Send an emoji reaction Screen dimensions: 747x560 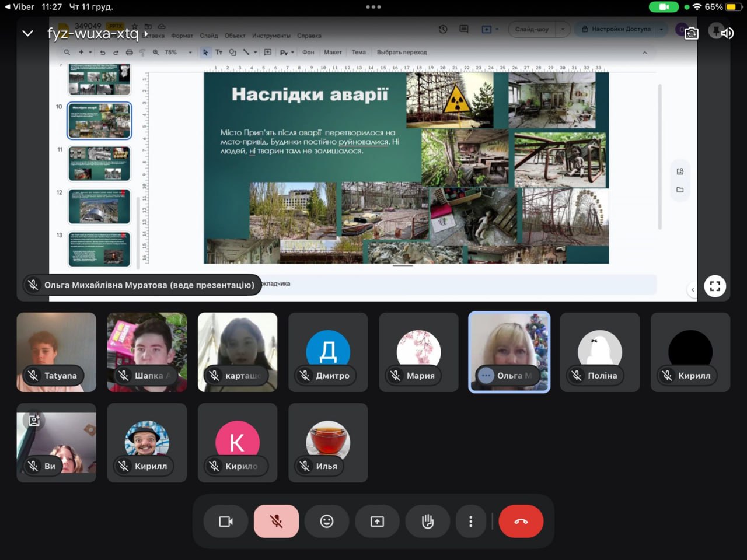[x=327, y=521]
